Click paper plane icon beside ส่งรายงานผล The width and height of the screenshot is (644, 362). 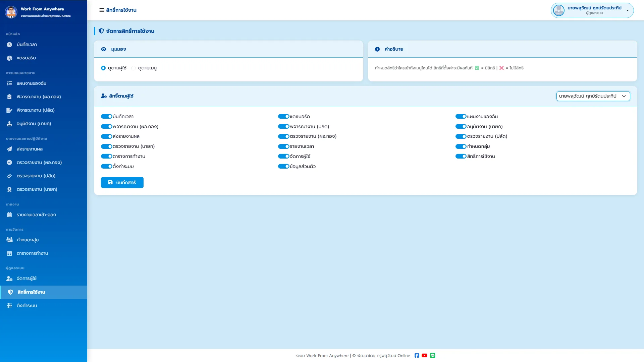(9, 149)
